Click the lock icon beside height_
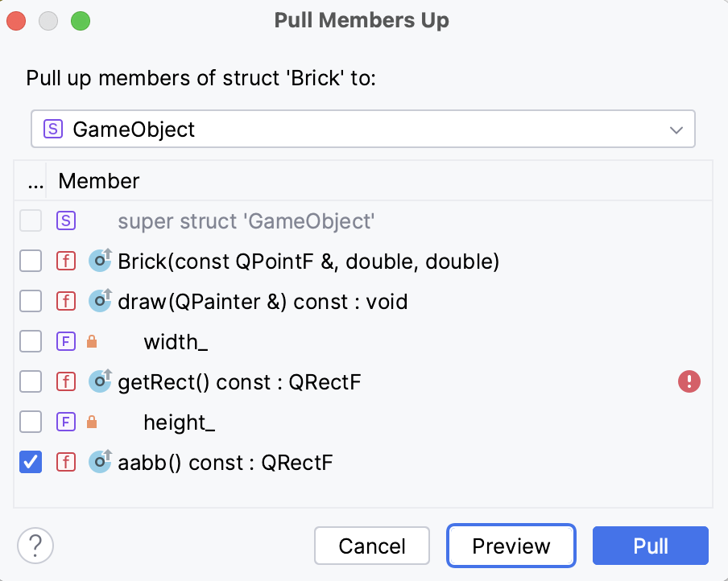 92,422
